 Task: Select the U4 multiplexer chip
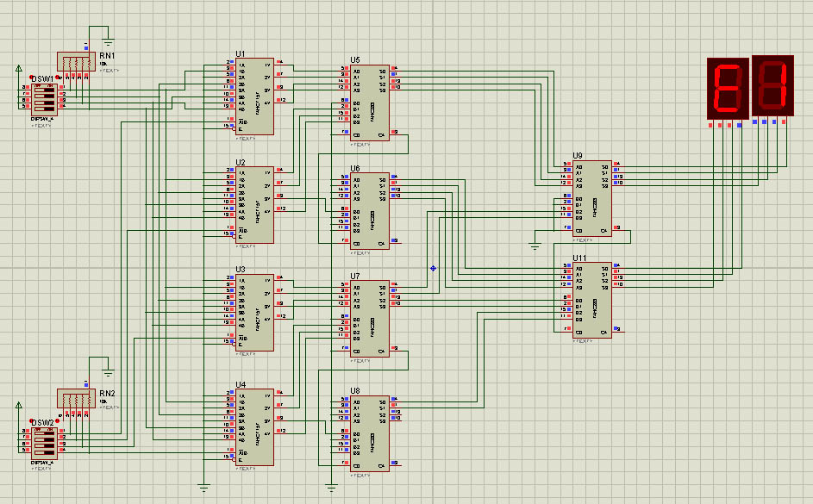254,426
